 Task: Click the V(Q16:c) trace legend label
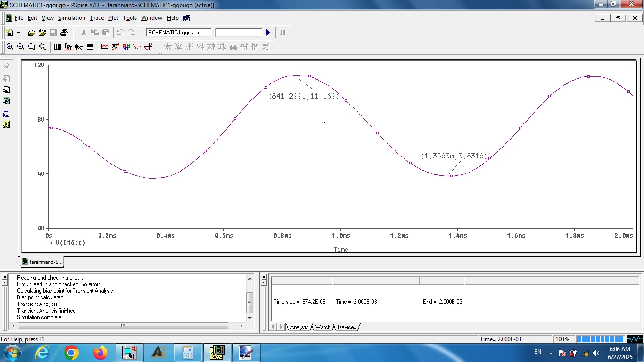click(x=70, y=243)
